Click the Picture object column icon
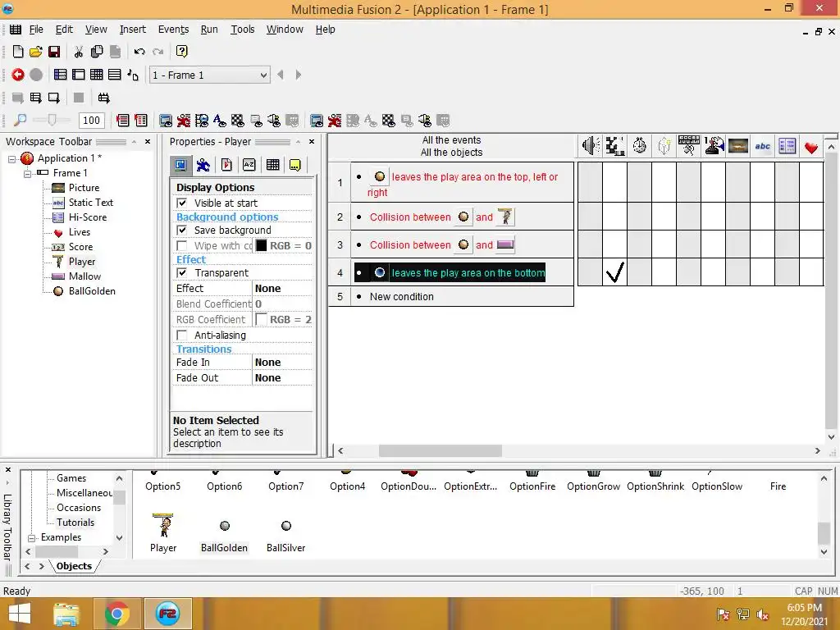 point(738,146)
